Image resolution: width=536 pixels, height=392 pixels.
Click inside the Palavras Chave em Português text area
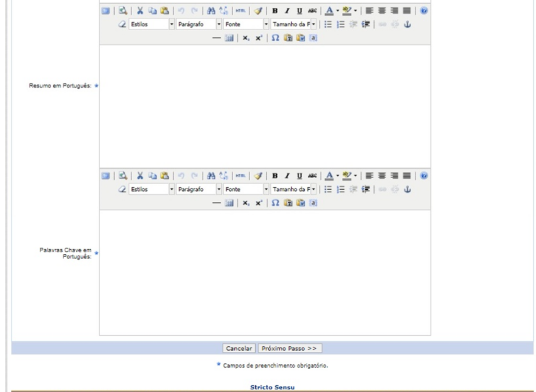coord(265,271)
